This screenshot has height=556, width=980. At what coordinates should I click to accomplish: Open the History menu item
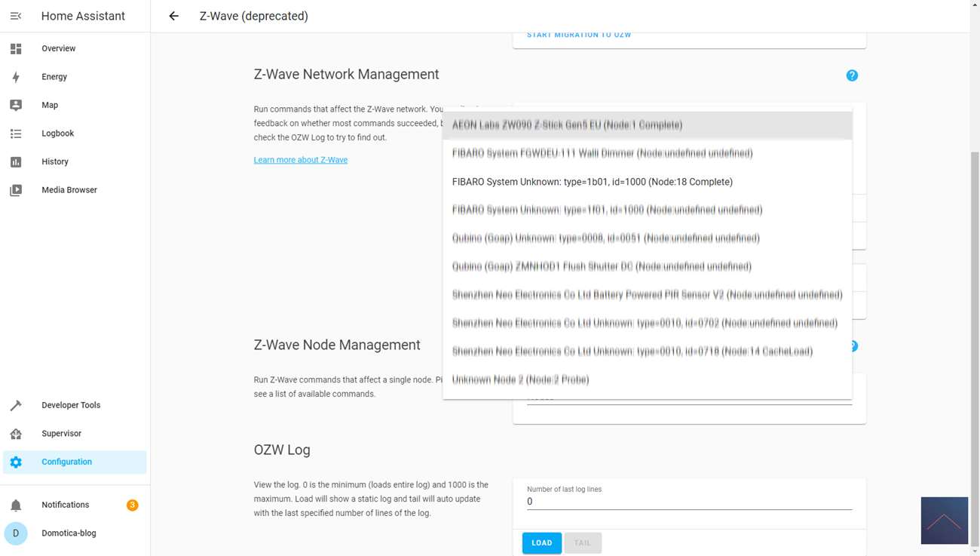tap(75, 162)
